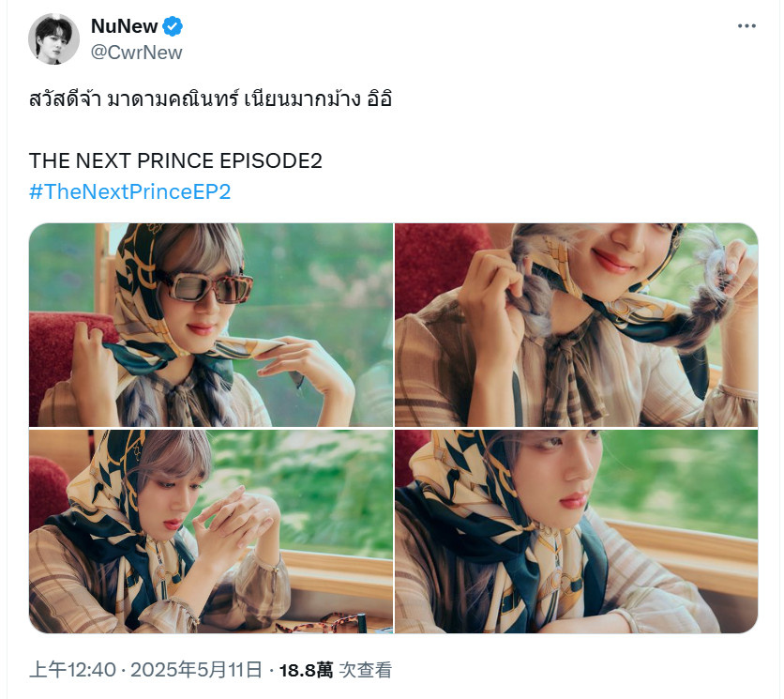Click the red seat in top-right photo
Viewport: 784px width, 699px height.
pos(440,266)
